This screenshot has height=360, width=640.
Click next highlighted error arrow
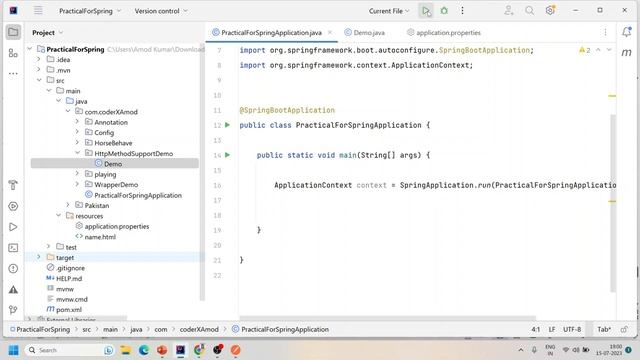[x=609, y=50]
